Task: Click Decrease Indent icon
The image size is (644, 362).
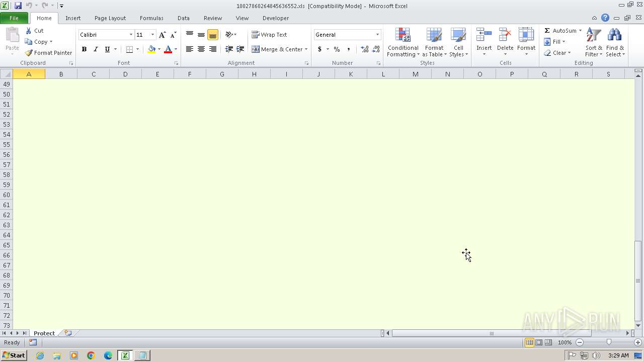Action: coord(229,49)
